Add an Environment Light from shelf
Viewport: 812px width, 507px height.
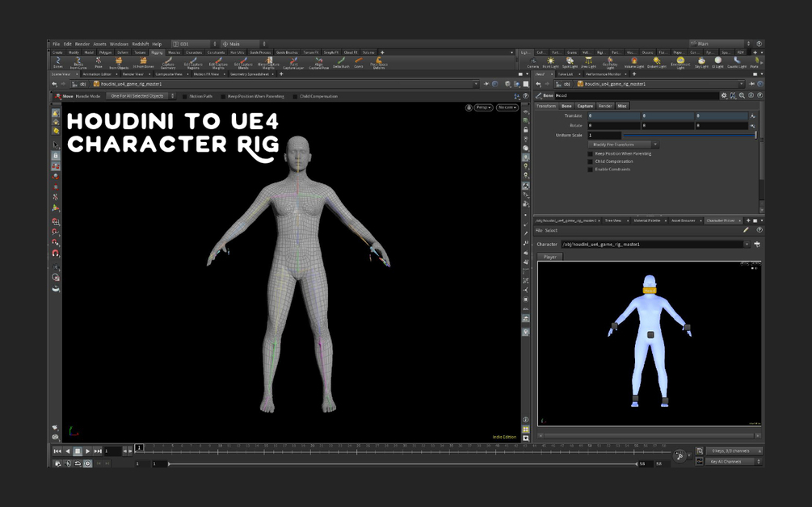pos(680,63)
